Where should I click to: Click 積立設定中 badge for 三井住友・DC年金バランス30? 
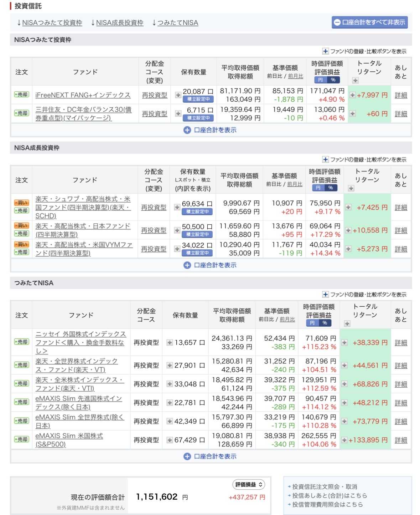[x=198, y=118]
